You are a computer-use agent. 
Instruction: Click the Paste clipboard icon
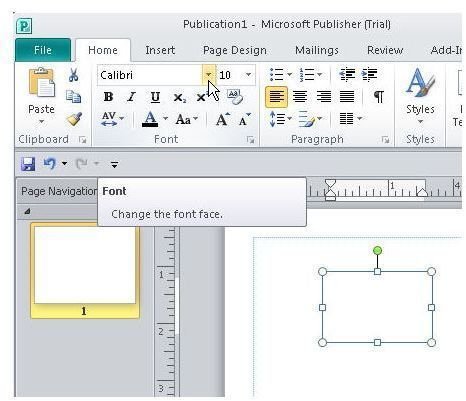pyautogui.click(x=41, y=82)
